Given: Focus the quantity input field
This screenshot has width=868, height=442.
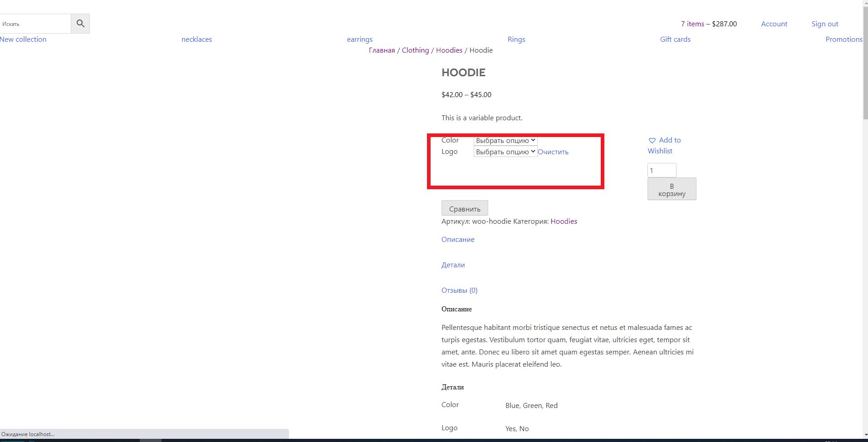Looking at the screenshot, I should click(x=662, y=170).
